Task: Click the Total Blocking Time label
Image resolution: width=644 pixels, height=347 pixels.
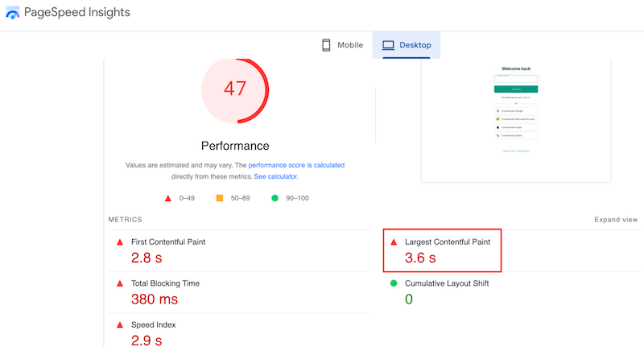Action: tap(165, 283)
